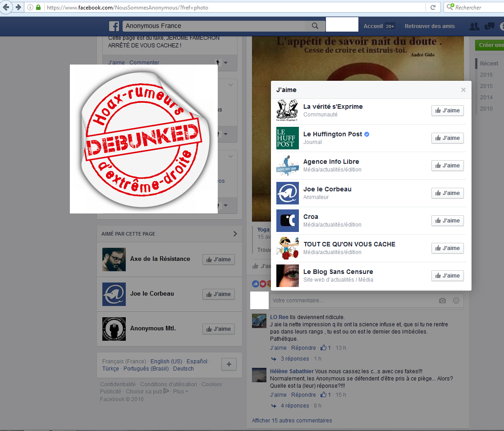This screenshot has width=504, height=431.
Task: Open Conditions d'utilisation link
Action: [x=169, y=385]
